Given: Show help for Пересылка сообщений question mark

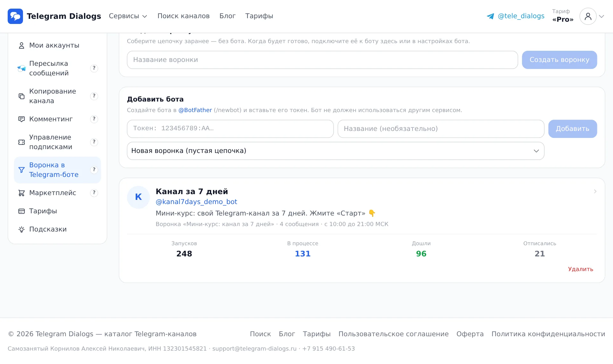Looking at the screenshot, I should (x=94, y=68).
